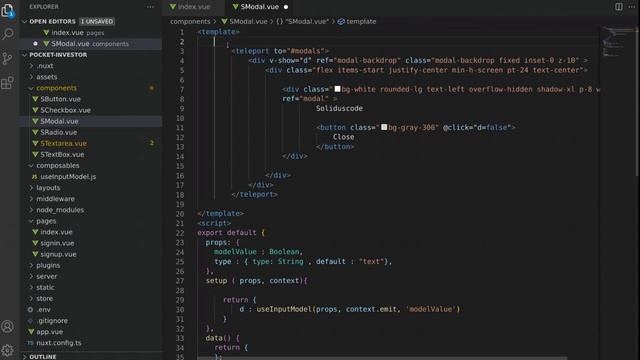
Task: Expand the assets folder
Action: [x=47, y=77]
